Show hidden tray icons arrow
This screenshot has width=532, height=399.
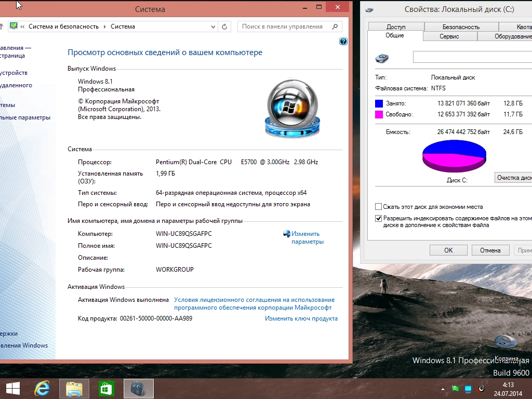(x=443, y=389)
